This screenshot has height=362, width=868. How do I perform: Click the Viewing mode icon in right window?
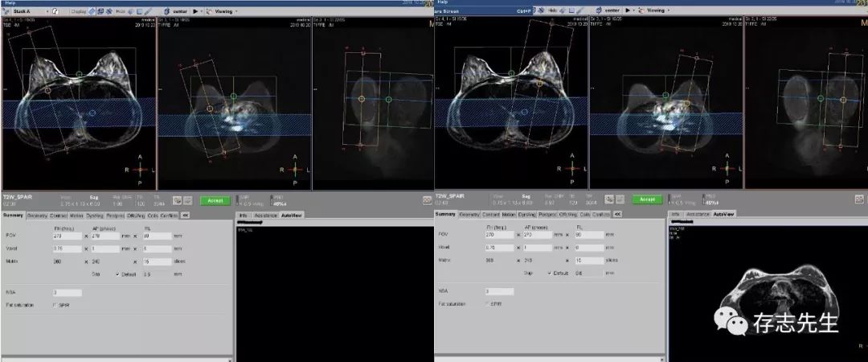[x=641, y=10]
